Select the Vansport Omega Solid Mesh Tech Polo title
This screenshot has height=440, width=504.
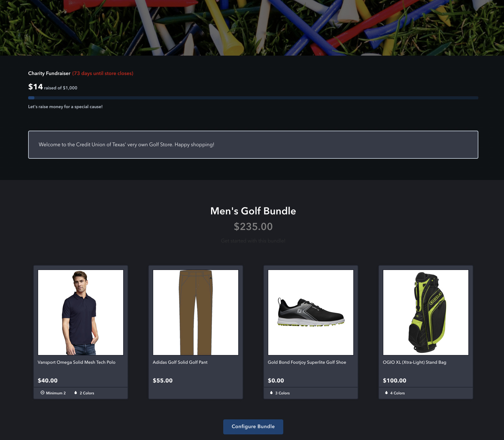coord(77,362)
